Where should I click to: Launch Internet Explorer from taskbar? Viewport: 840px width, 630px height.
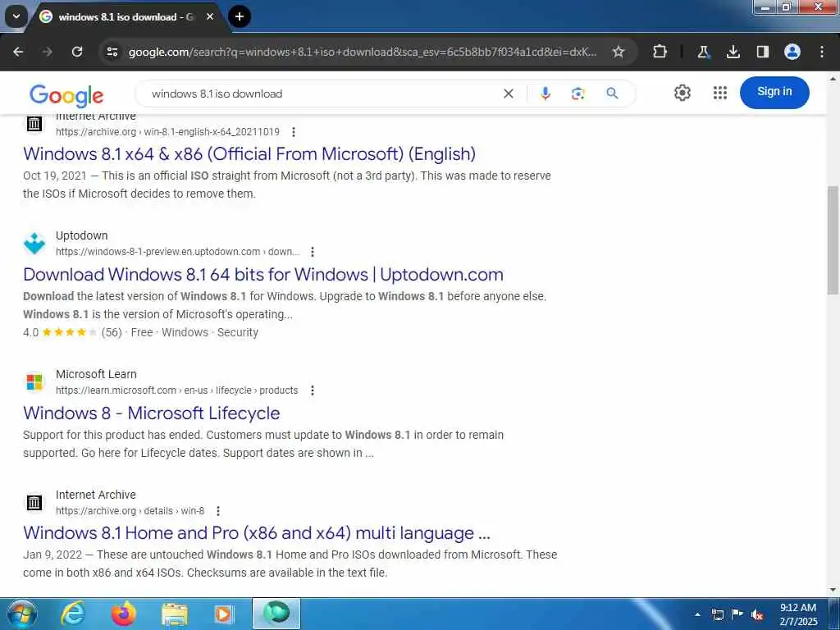pos(72,614)
